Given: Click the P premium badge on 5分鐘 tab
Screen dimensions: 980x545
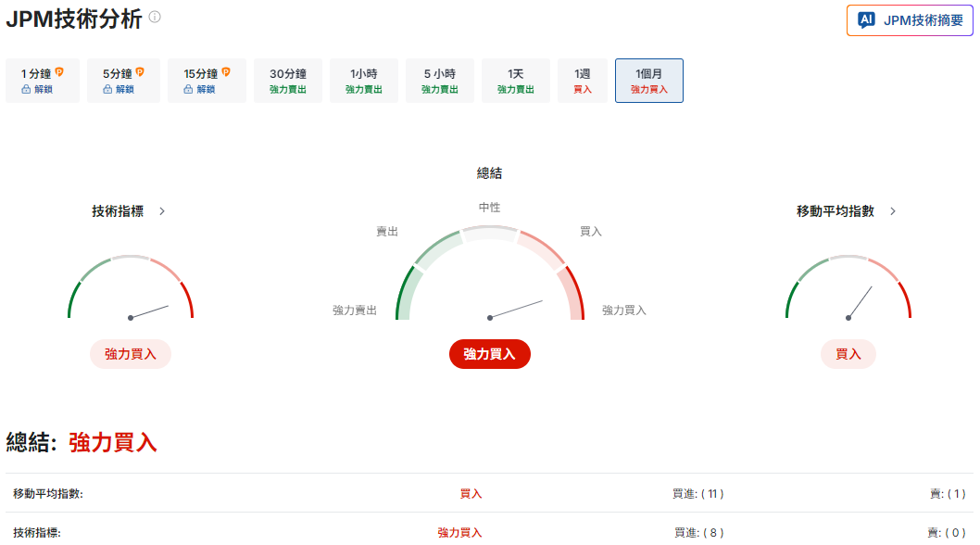Looking at the screenshot, I should click(x=140, y=72).
